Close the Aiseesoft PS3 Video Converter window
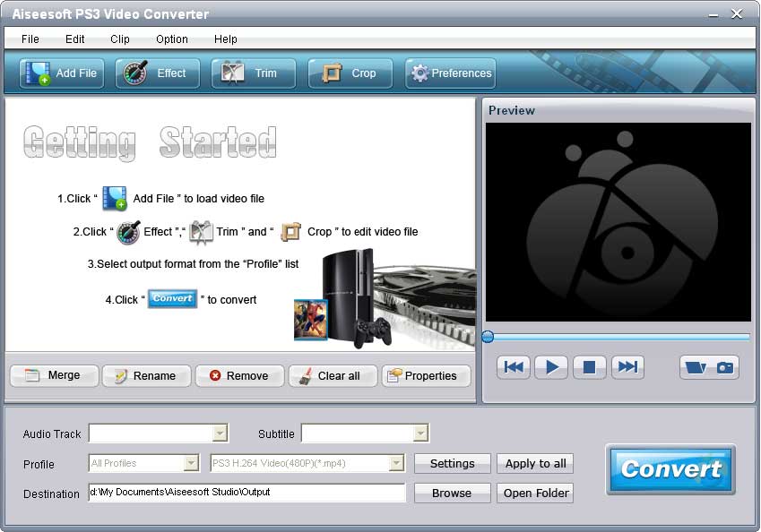The width and height of the screenshot is (761, 532). coord(737,14)
